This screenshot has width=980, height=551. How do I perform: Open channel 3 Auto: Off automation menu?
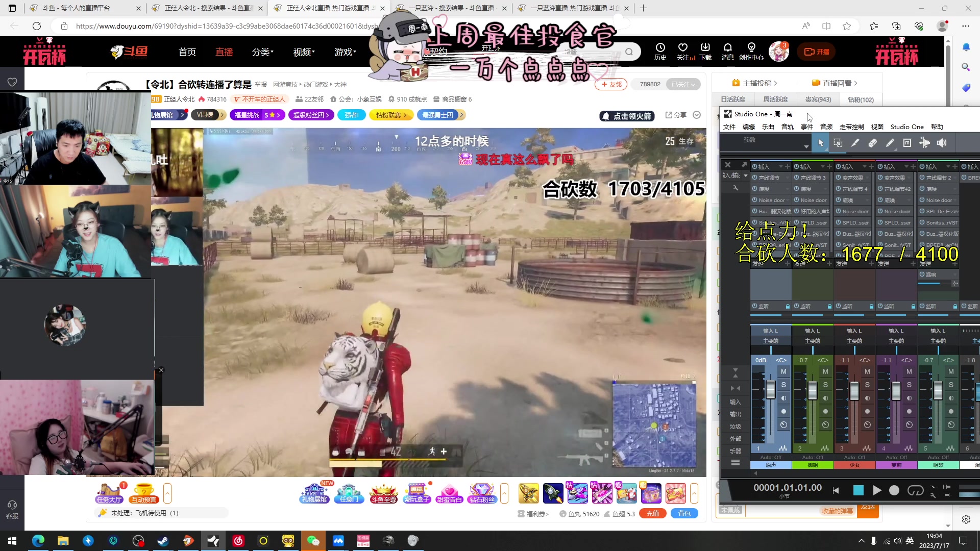[x=855, y=457]
